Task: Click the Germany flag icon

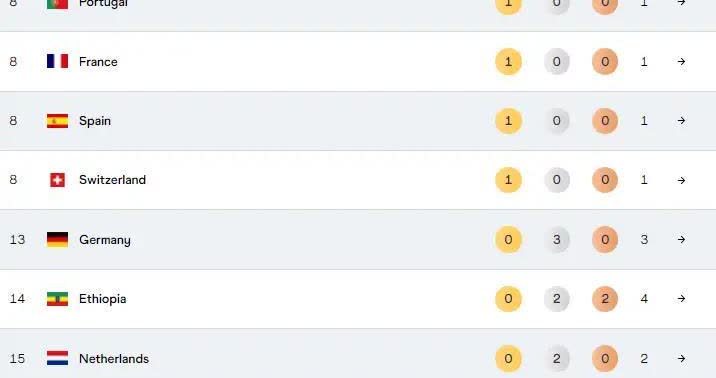Action: point(58,239)
